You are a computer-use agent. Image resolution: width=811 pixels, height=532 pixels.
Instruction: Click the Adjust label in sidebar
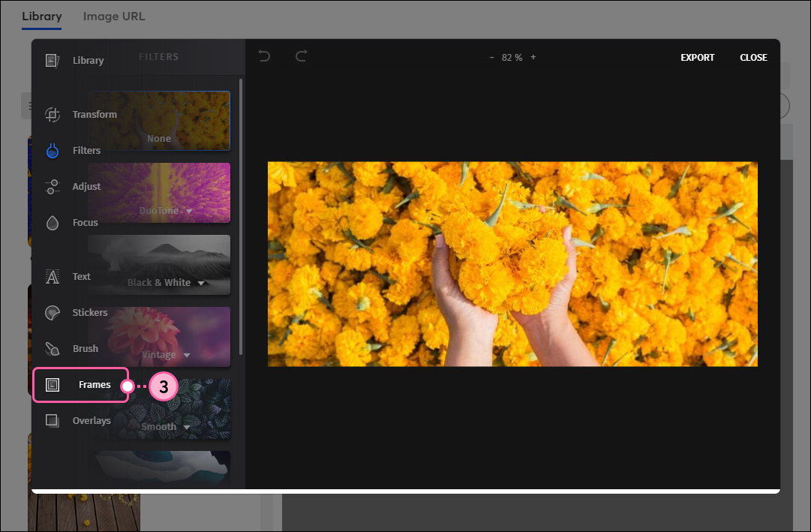[86, 186]
